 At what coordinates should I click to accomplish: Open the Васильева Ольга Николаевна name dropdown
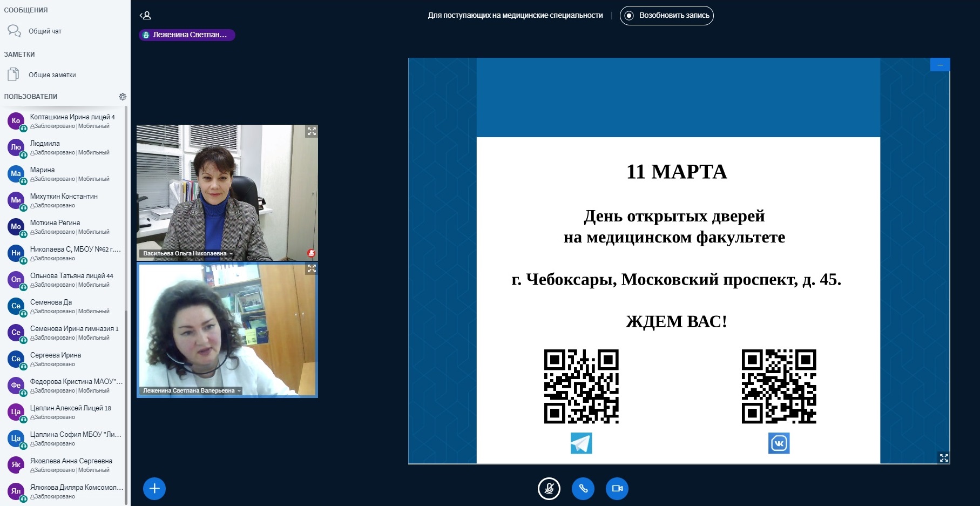(x=188, y=253)
